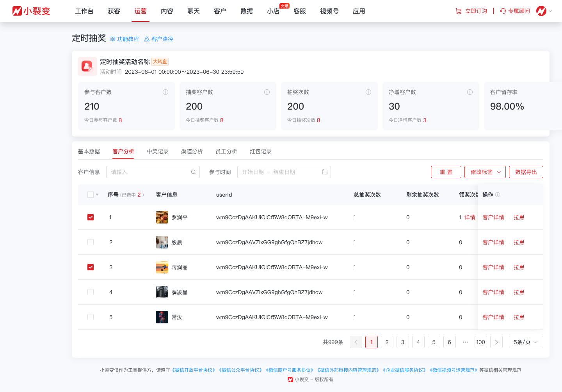Screen dimensions: 562x392
Task: Open the 《微信视频号运营规范》 footer link
Action: click(x=453, y=370)
